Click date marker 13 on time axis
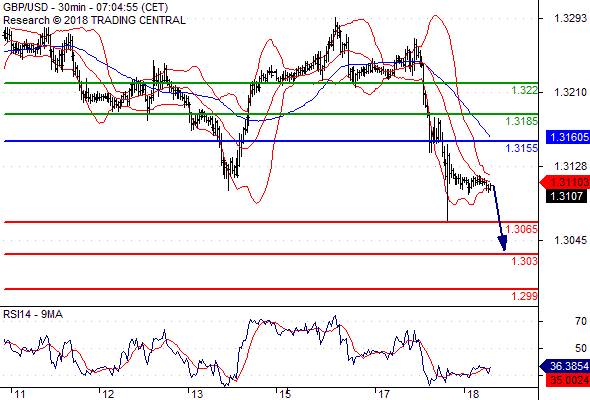The height and width of the screenshot is (400, 590). point(197,394)
